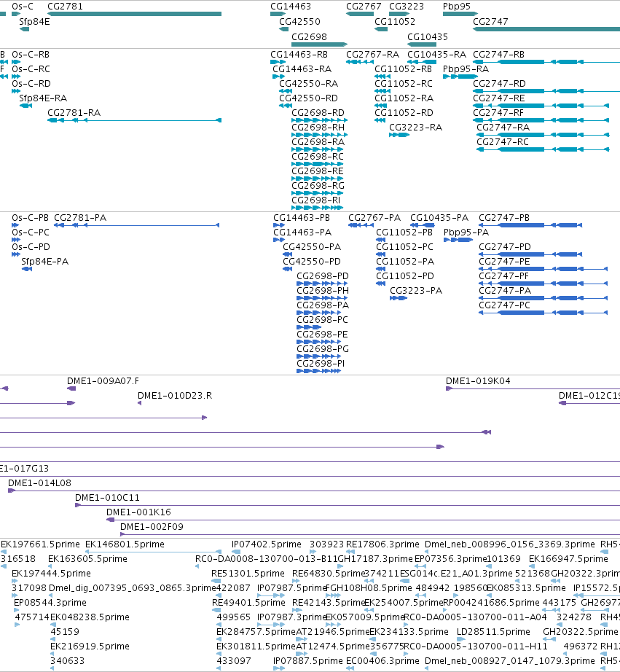Click the CG42550-RD transcript label
Viewport: 620px width, 672px height.
pos(308,98)
